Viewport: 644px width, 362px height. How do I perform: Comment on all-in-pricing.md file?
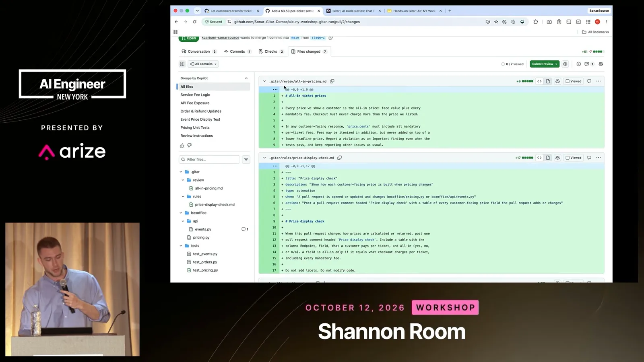click(589, 81)
